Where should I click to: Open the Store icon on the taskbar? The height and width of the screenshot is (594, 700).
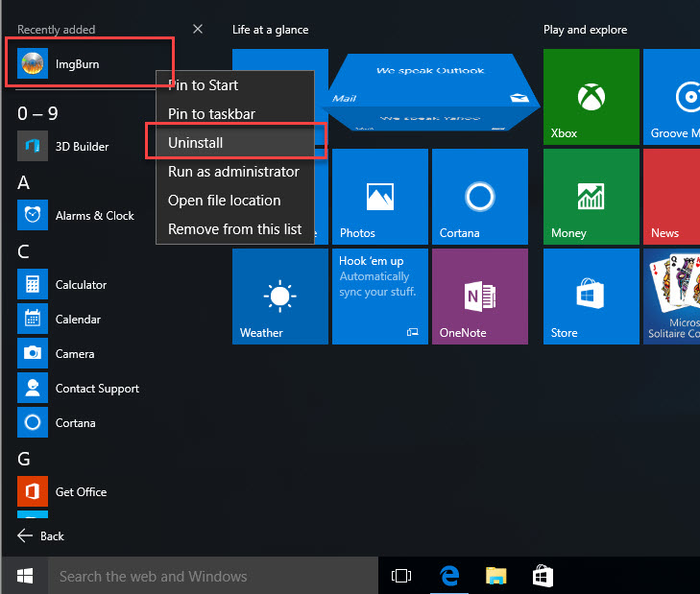coord(543,576)
